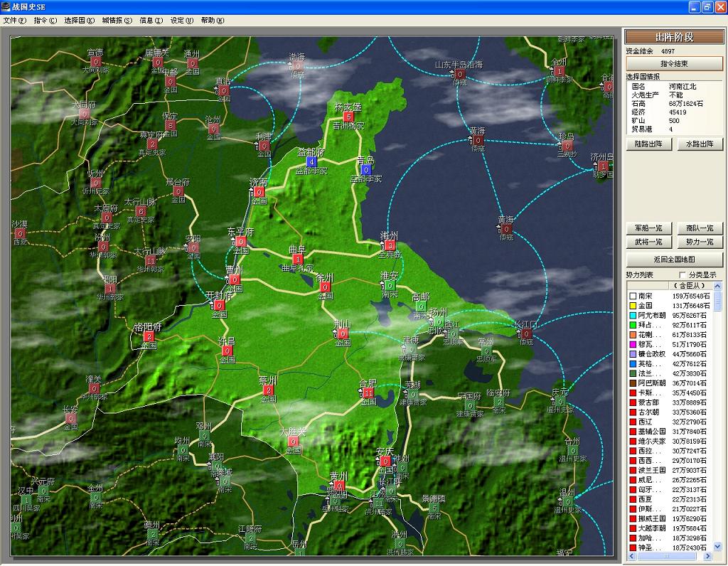Click the 水路出阵 button
The width and height of the screenshot is (728, 566).
point(700,144)
